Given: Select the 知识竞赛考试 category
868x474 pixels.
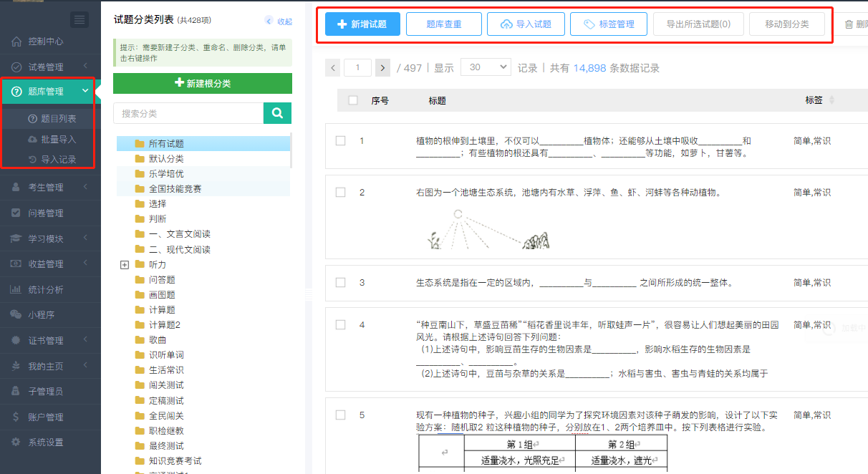Looking at the screenshot, I should [175, 460].
